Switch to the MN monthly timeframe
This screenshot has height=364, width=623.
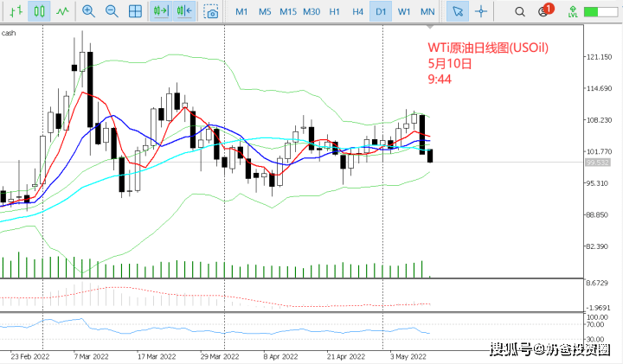427,11
